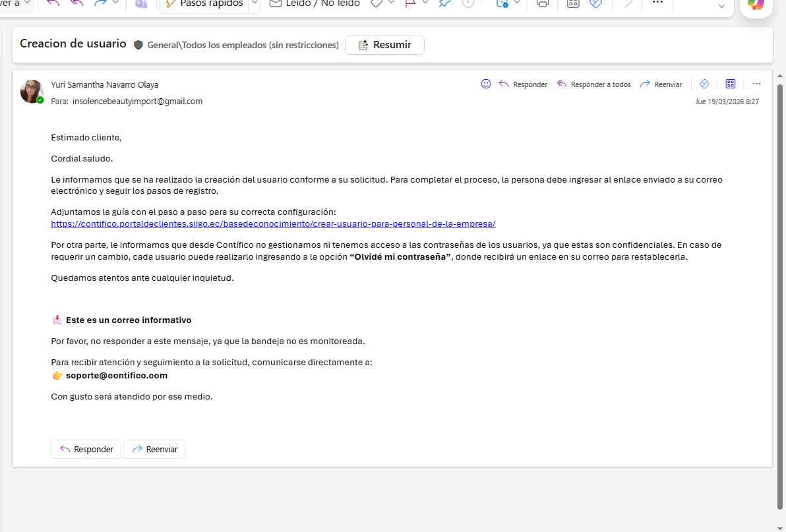Open the flag options dropdown
The height and width of the screenshot is (532, 786).
click(425, 3)
